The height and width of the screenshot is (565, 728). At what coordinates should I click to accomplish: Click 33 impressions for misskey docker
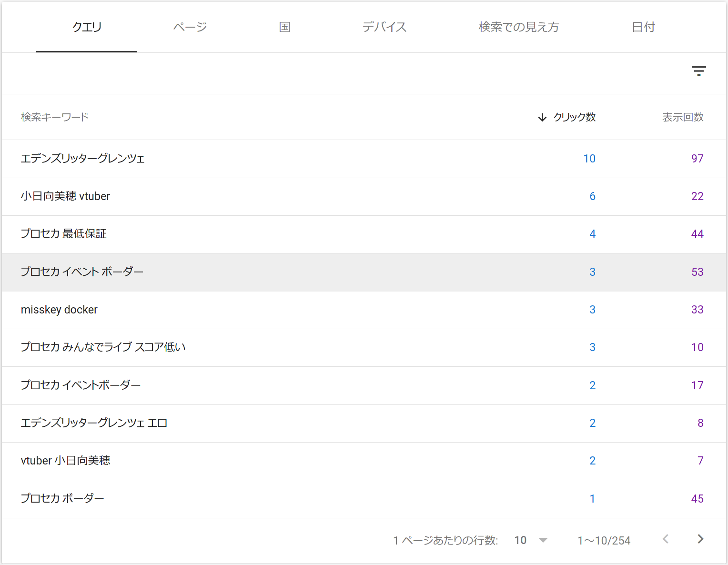pyautogui.click(x=698, y=310)
